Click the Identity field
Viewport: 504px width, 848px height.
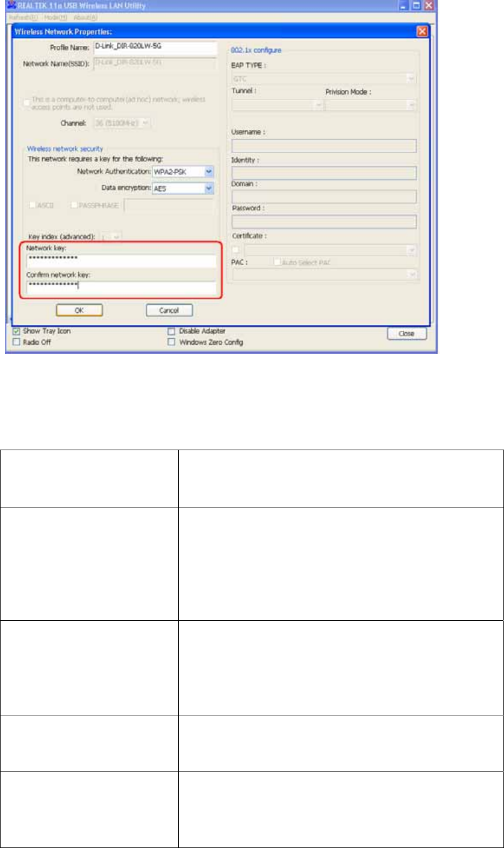(324, 173)
